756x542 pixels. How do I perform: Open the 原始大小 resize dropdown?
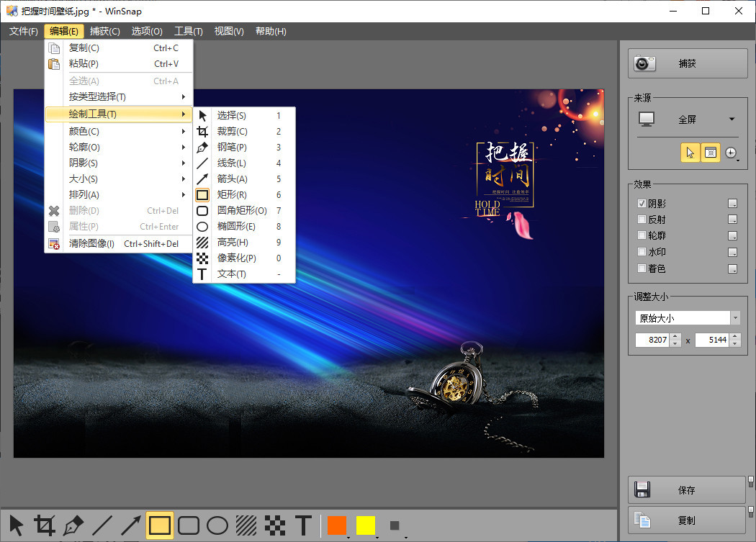pyautogui.click(x=734, y=317)
